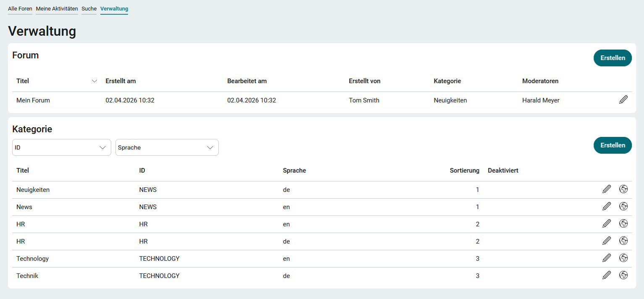Edit the Mein Forum entry with pencil icon
644x299 pixels.
(x=623, y=100)
